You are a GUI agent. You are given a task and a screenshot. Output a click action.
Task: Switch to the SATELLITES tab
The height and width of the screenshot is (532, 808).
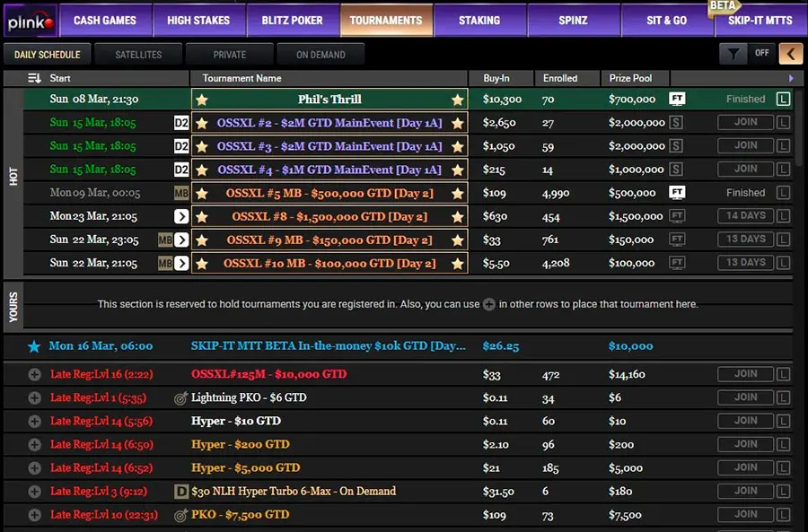[x=138, y=53]
